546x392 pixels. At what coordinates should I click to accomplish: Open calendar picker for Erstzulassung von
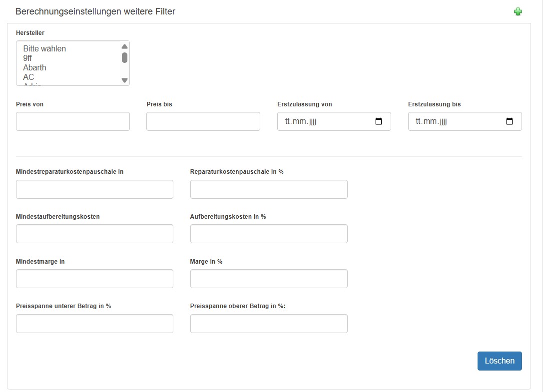point(378,121)
